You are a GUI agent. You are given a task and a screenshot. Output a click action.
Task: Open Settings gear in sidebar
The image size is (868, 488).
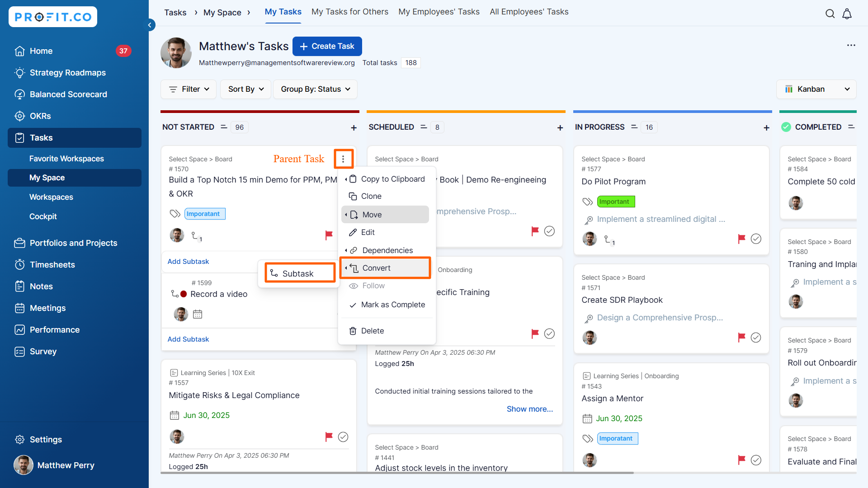coord(19,440)
